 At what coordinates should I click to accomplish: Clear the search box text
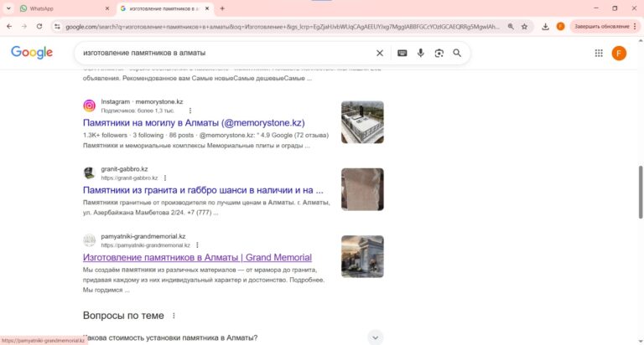coord(379,53)
